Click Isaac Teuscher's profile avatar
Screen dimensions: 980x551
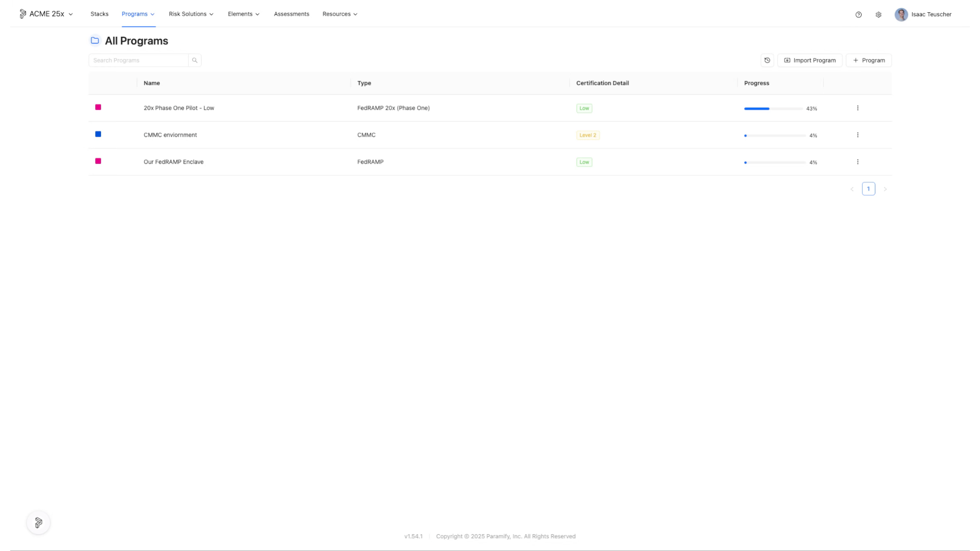901,14
